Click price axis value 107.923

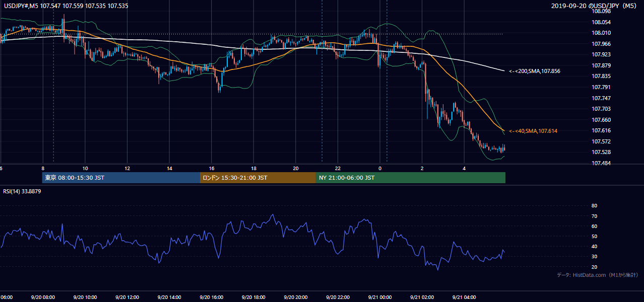pos(602,55)
